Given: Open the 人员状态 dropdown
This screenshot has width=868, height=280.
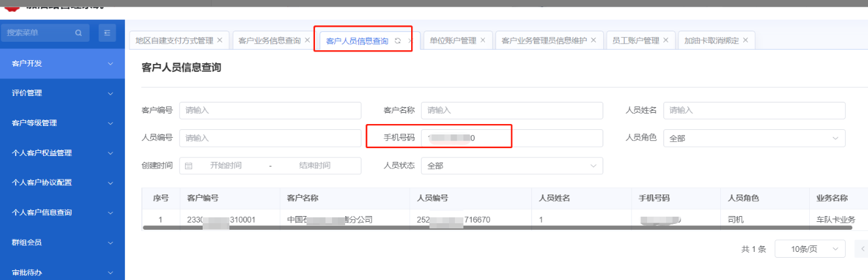Looking at the screenshot, I should pyautogui.click(x=511, y=166).
